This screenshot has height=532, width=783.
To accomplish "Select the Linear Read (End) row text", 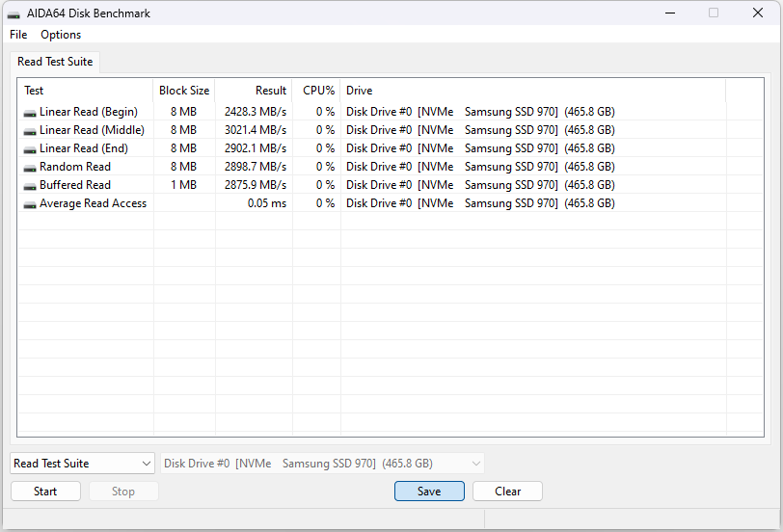I will (84, 148).
